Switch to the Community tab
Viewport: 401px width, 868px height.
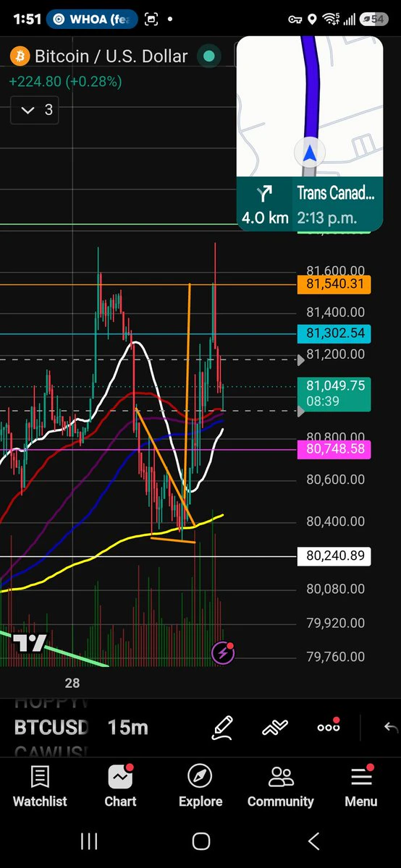pyautogui.click(x=281, y=786)
